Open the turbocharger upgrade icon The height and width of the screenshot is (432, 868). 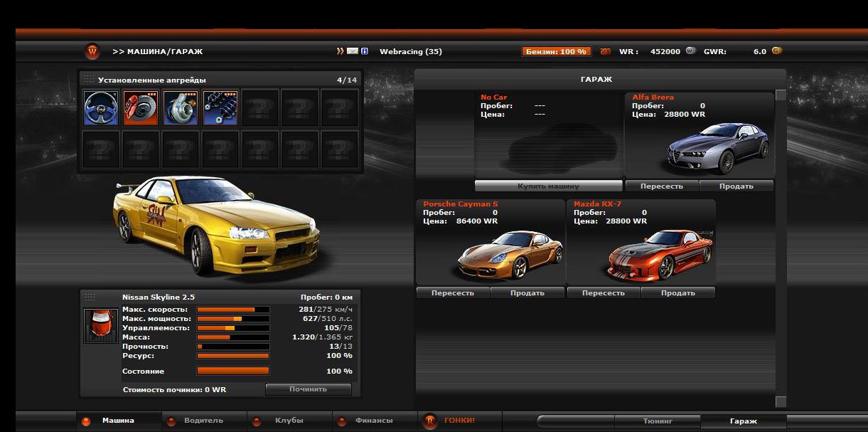point(181,108)
